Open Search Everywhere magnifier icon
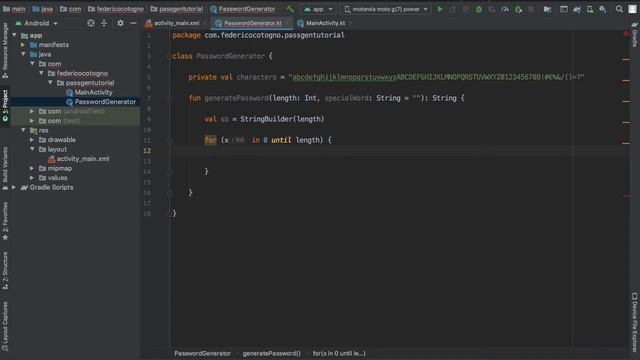 (619, 9)
